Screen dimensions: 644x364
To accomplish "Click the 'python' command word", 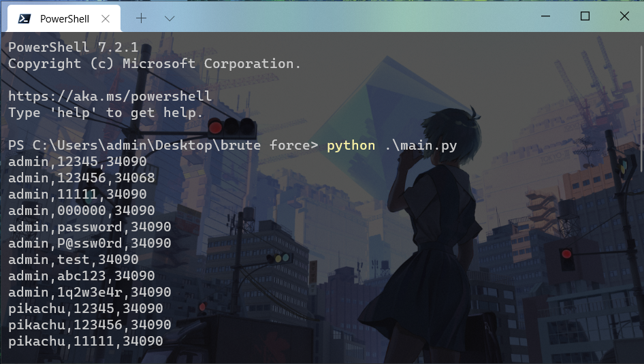I will (x=351, y=146).
